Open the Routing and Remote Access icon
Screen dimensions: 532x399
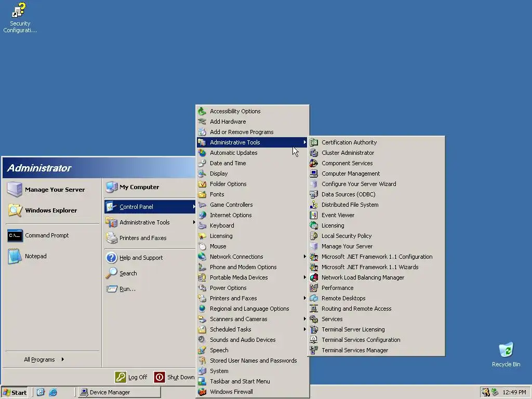tap(314, 309)
